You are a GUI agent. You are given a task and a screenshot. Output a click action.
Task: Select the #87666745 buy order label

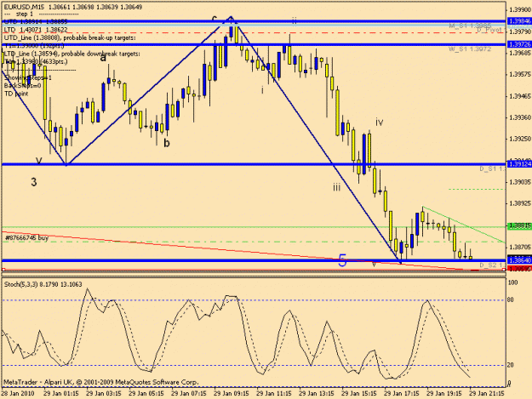pos(26,238)
